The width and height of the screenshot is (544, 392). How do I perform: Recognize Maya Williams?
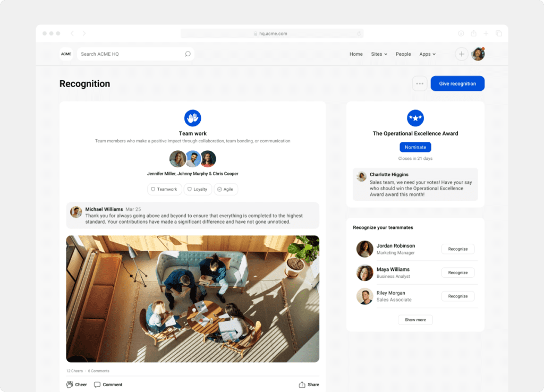(457, 272)
